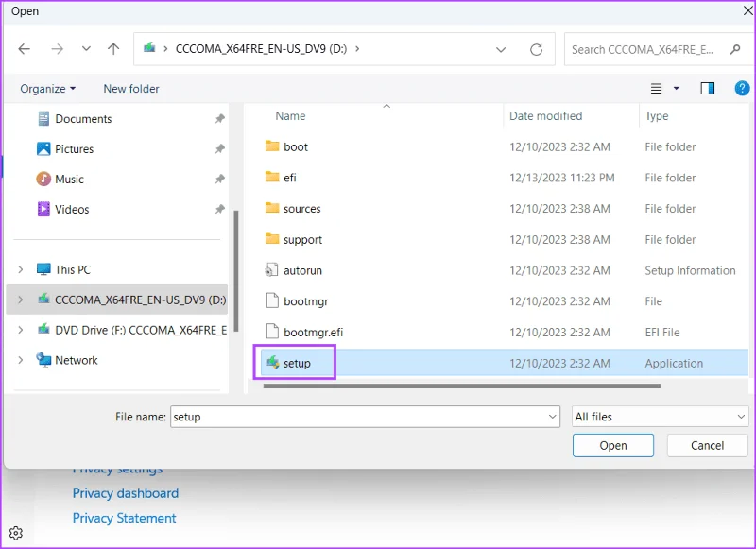Click the CCCOMA_X64FRE_EN-US_DV9 (D:) breadcrumb

pyautogui.click(x=261, y=49)
